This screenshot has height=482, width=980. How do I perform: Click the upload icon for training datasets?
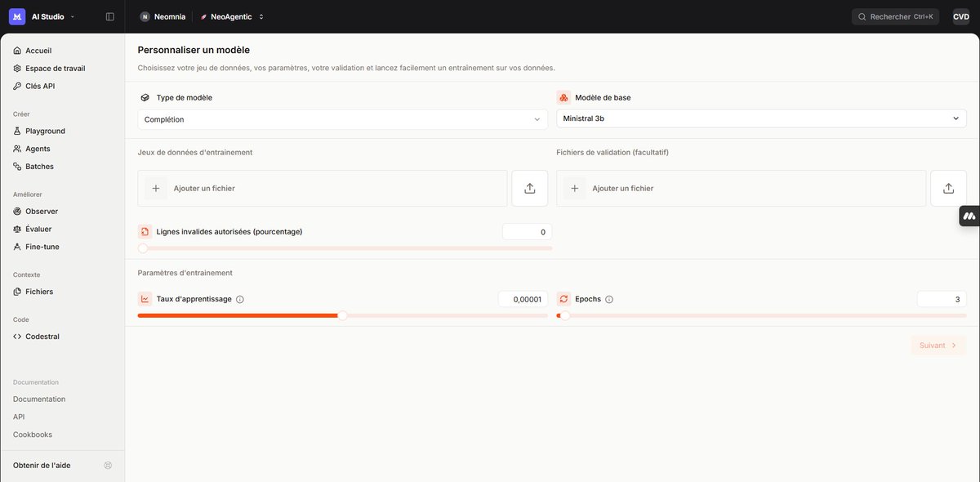[530, 189]
